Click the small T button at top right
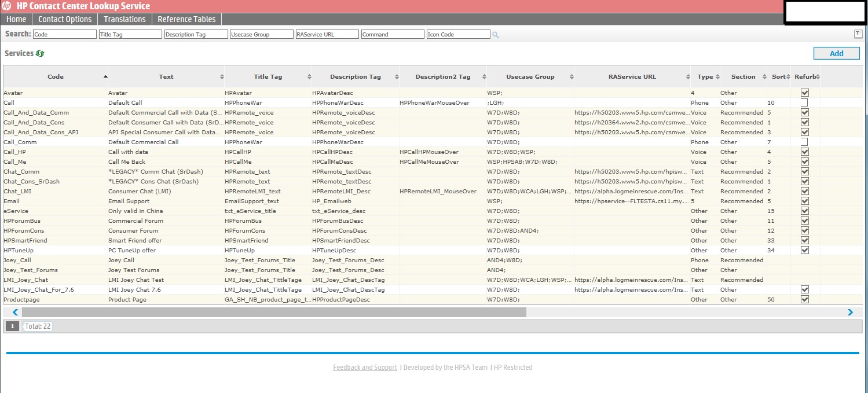868x393 pixels. tap(858, 34)
